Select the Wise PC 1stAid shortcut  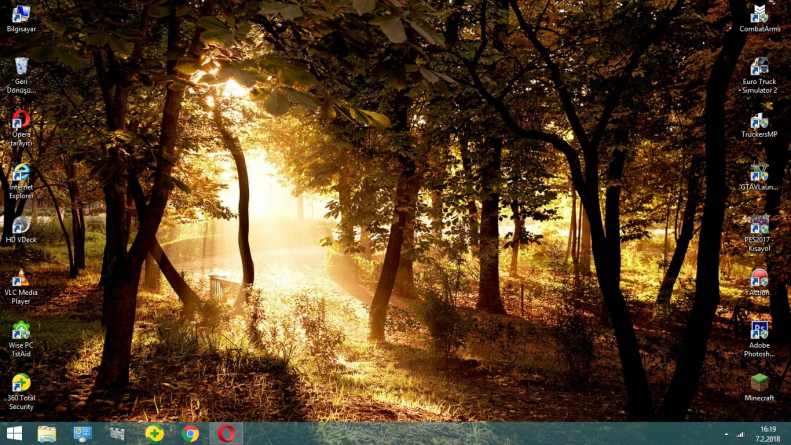tap(21, 340)
